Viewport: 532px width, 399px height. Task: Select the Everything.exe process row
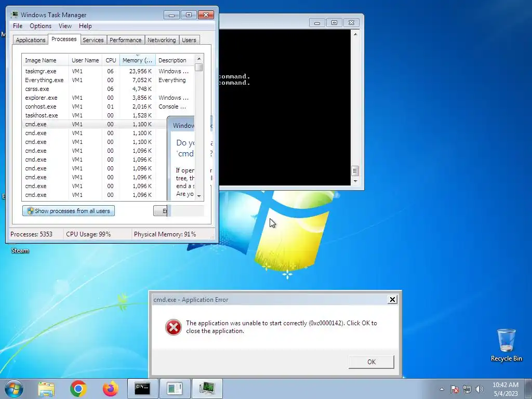[x=108, y=80]
